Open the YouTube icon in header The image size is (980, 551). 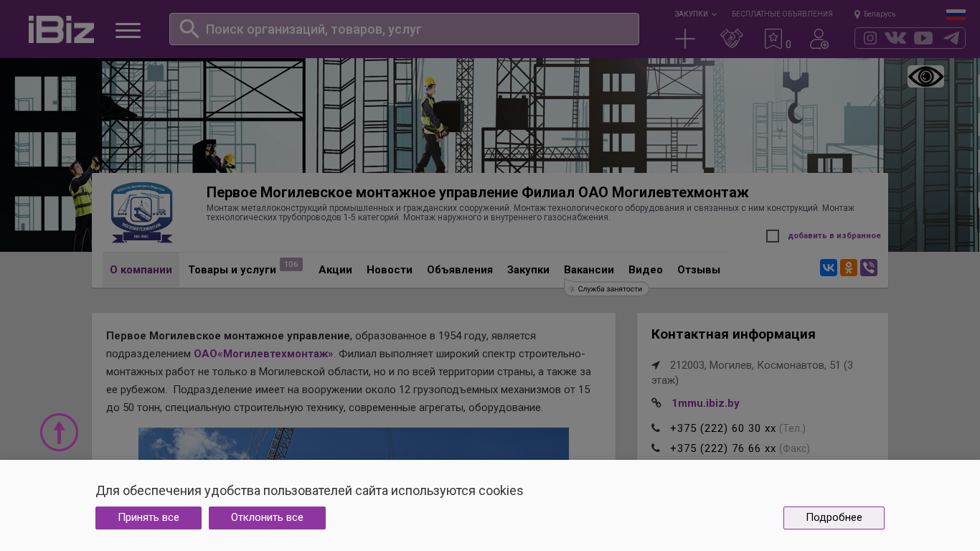point(923,38)
